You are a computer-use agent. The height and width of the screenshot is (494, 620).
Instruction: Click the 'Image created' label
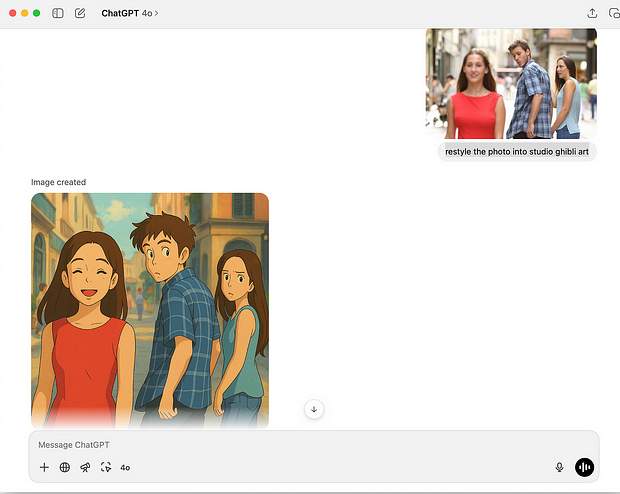[x=59, y=182]
